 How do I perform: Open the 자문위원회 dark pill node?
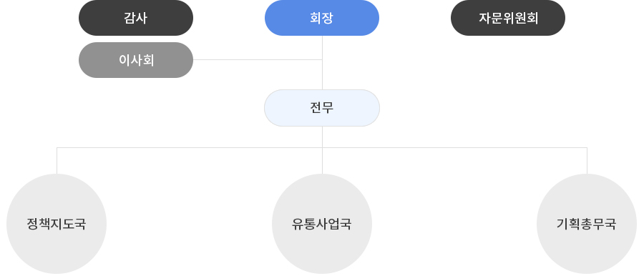tap(508, 18)
